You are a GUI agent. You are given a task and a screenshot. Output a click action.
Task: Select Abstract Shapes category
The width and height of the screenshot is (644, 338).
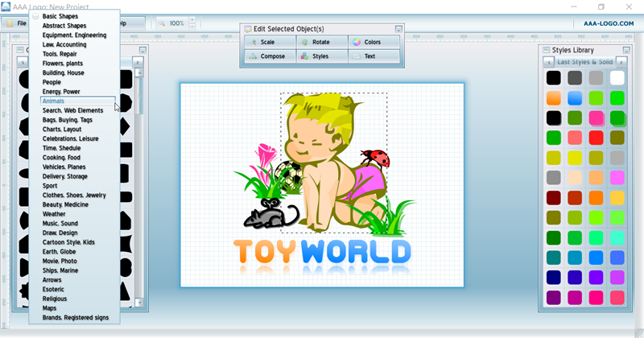64,26
